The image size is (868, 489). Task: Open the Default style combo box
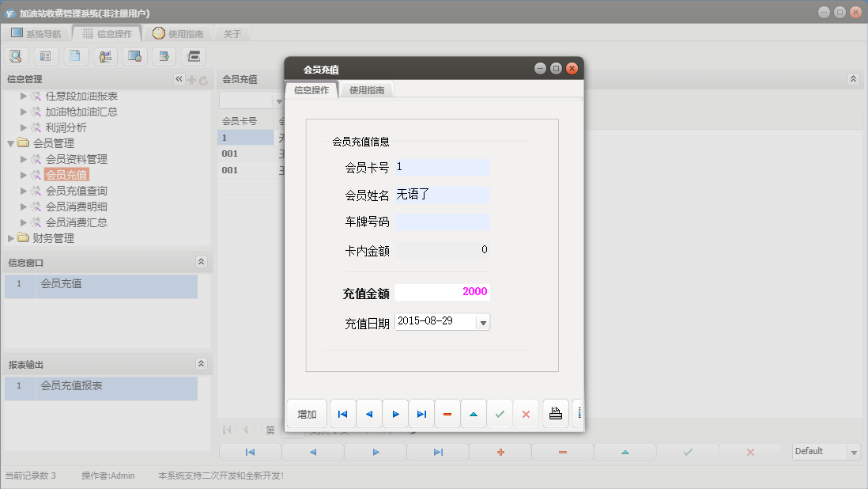pyautogui.click(x=826, y=451)
